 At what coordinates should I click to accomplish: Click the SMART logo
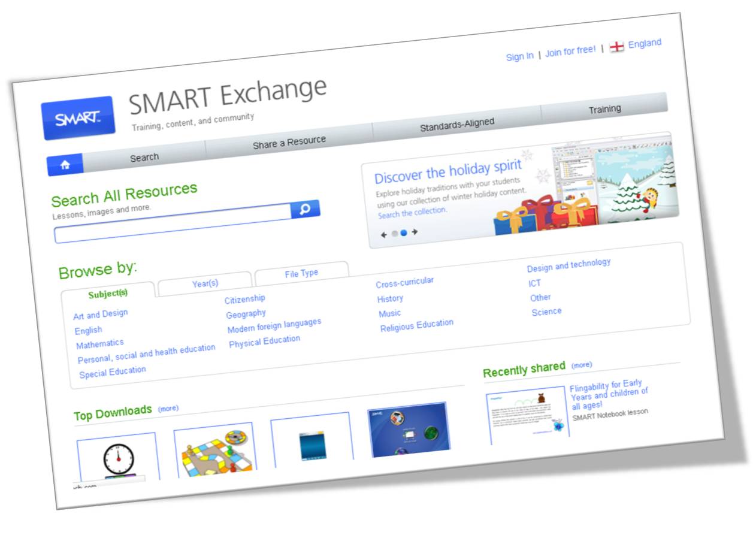coord(78,118)
